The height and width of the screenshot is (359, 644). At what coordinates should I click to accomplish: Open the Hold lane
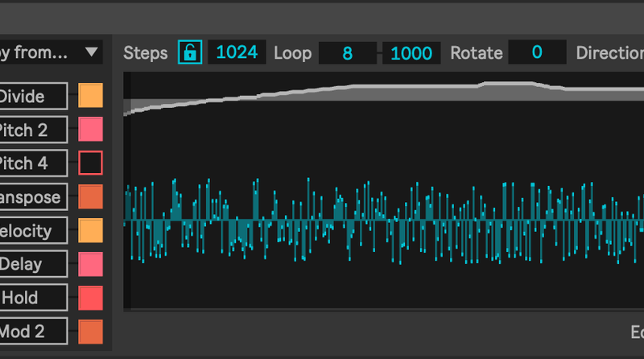tap(32, 298)
